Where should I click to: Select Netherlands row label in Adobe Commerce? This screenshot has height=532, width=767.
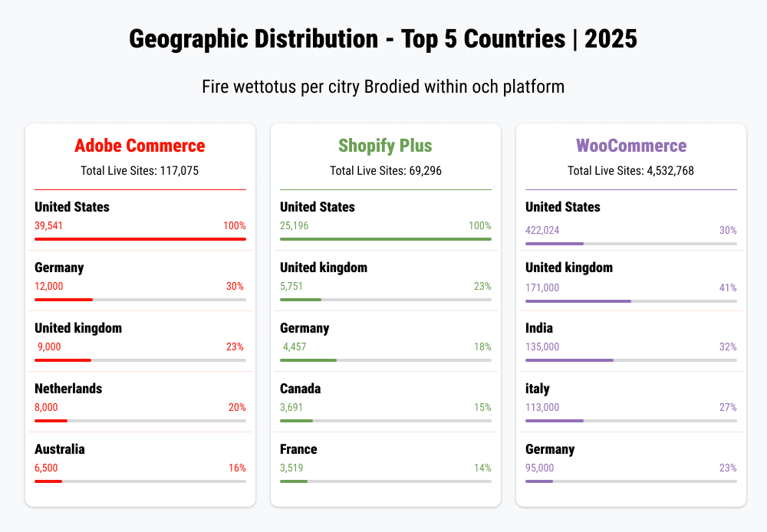click(68, 389)
